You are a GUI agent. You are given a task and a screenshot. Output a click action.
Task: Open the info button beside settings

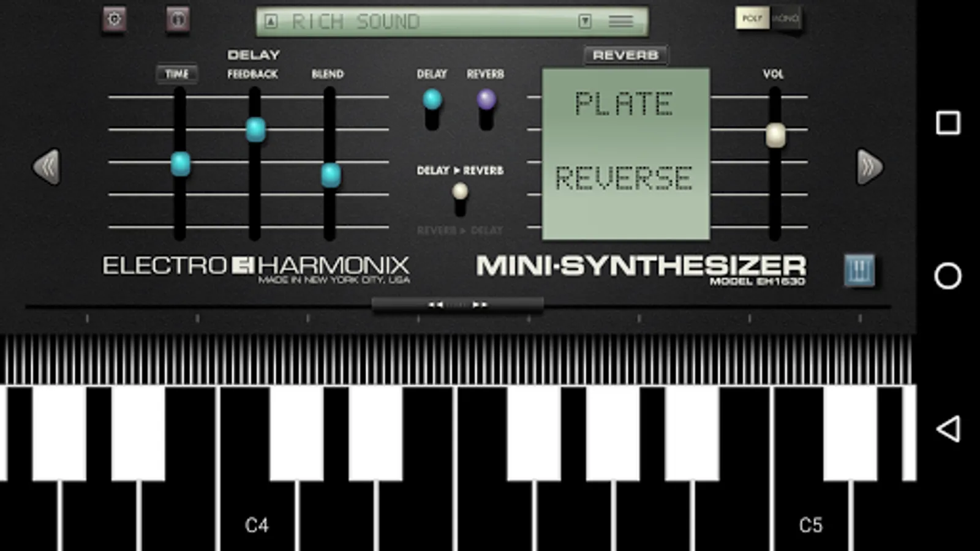(x=178, y=20)
